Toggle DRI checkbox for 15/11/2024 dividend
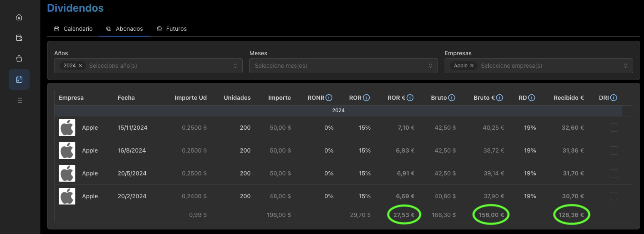Viewport: 644px width, 234px height. [x=614, y=128]
